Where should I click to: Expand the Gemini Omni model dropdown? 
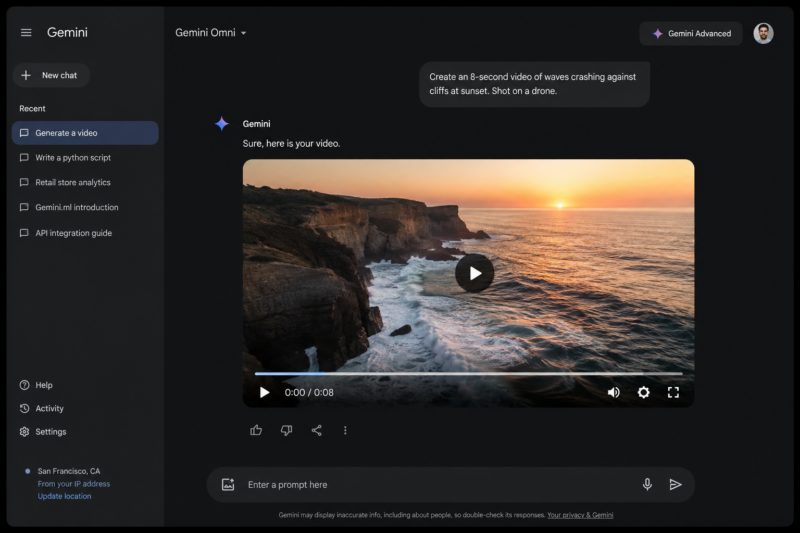pos(211,33)
